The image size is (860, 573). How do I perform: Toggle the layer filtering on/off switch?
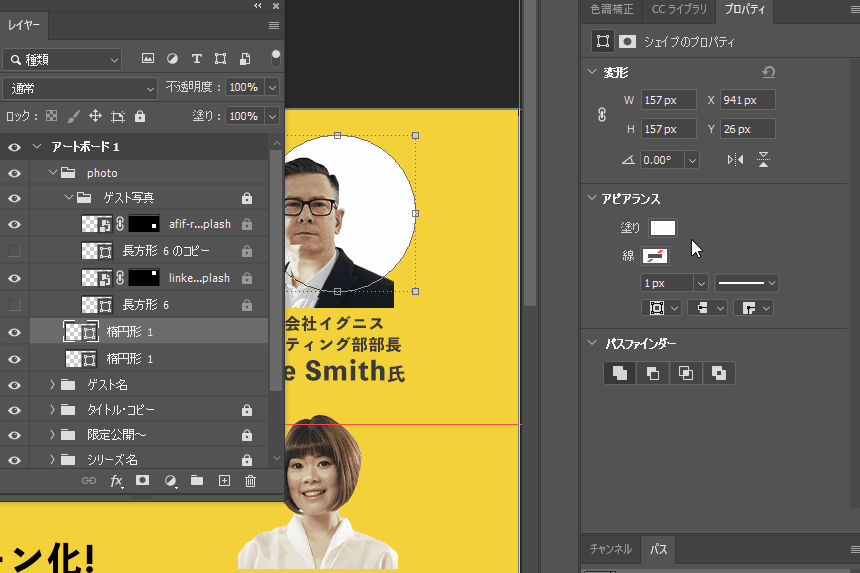pos(276,58)
